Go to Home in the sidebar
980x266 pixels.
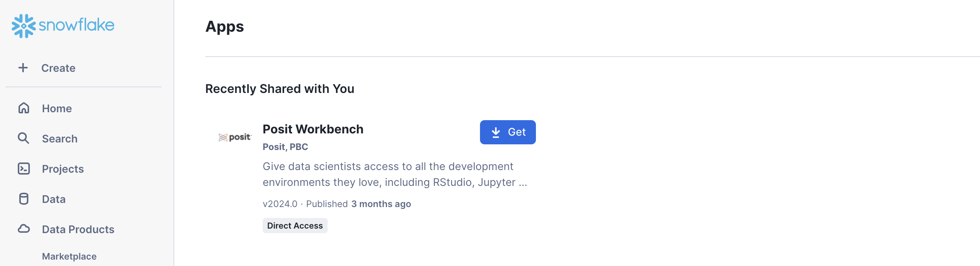pos(57,108)
